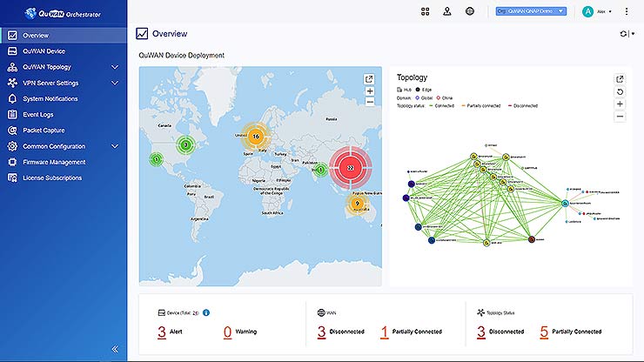Click the three-dot more options menu
Screen dimensions: 644x362
tap(626, 11)
